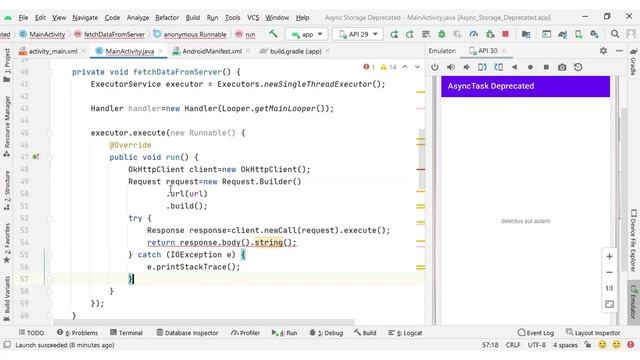Open the Logcat tool window
The height and width of the screenshot is (360, 640).
(x=405, y=333)
